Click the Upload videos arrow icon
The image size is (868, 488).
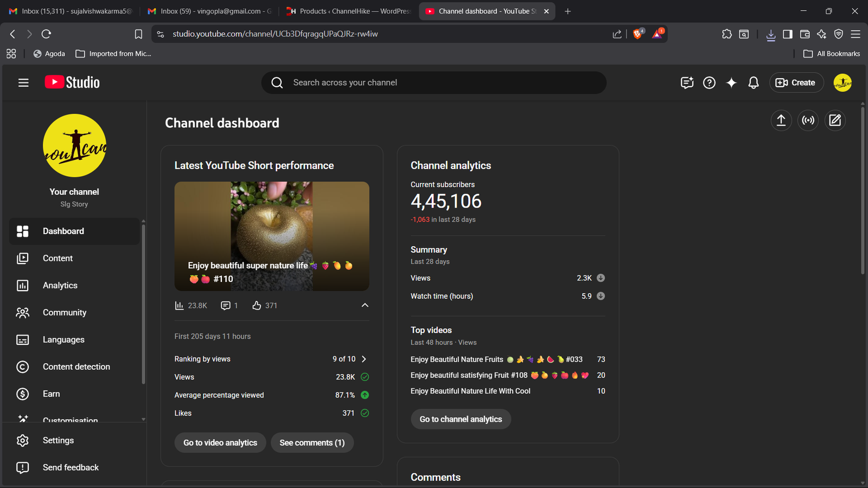click(781, 120)
